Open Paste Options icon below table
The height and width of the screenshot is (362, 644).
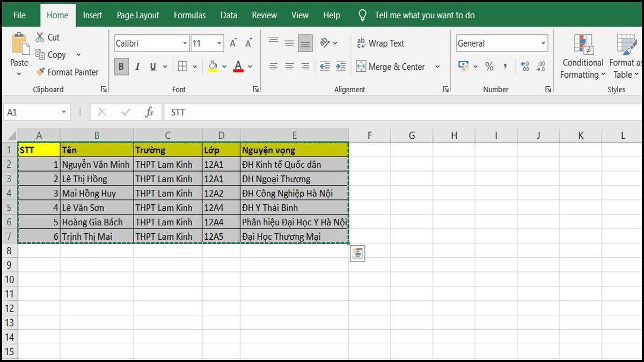357,254
